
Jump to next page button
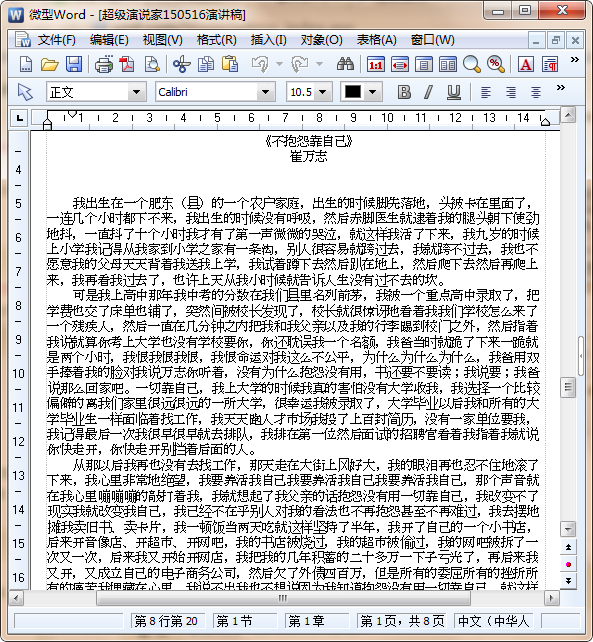pos(568,581)
